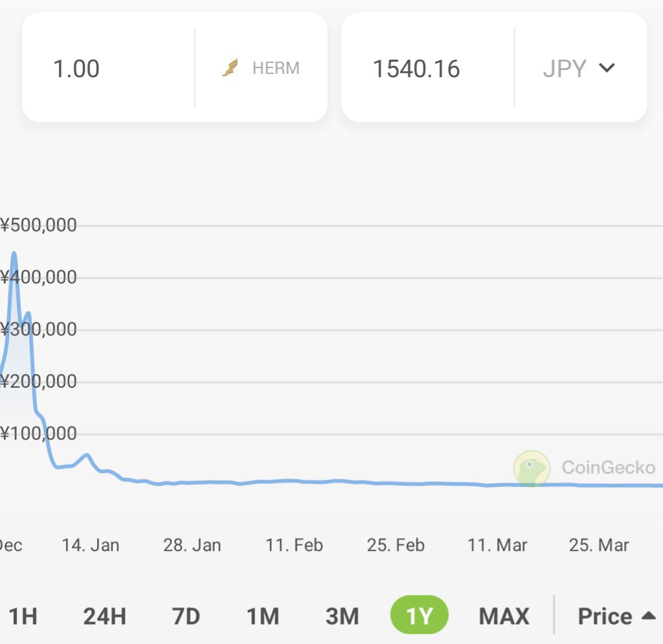Screen dimensions: 663x644
Task: Show the MAX chart range
Action: coord(504,615)
